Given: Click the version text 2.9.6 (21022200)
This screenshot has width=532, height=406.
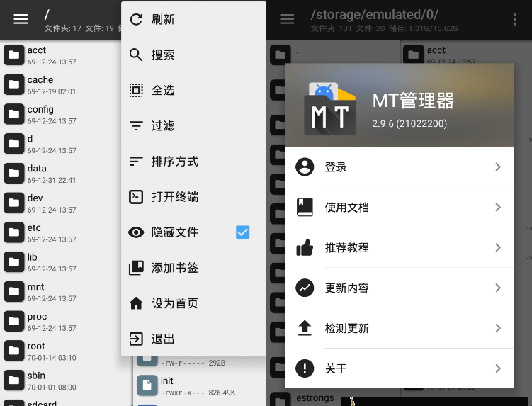Looking at the screenshot, I should coord(409,123).
